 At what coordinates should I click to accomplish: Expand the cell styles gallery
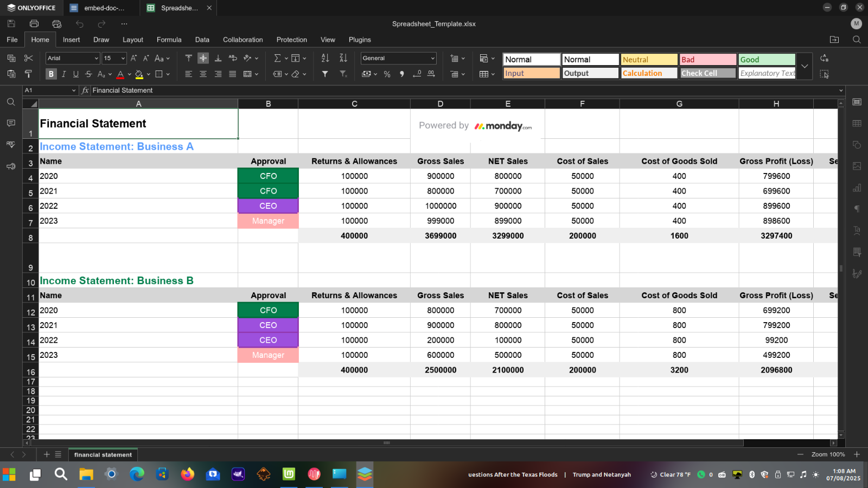pyautogui.click(x=805, y=66)
